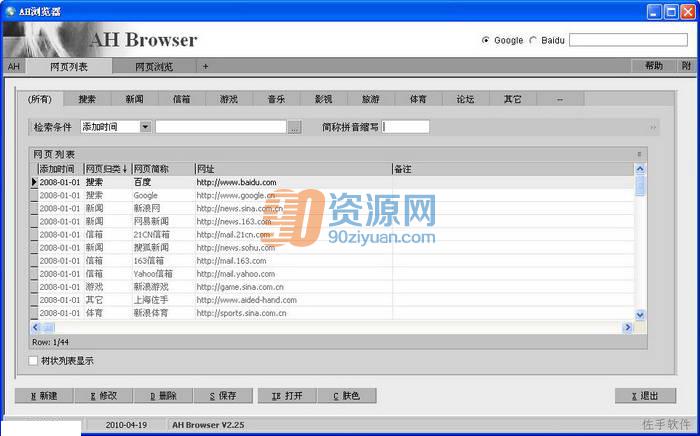This screenshot has height=436, width=700.
Task: Click the vertical scrollbar up arrow
Action: [640, 169]
